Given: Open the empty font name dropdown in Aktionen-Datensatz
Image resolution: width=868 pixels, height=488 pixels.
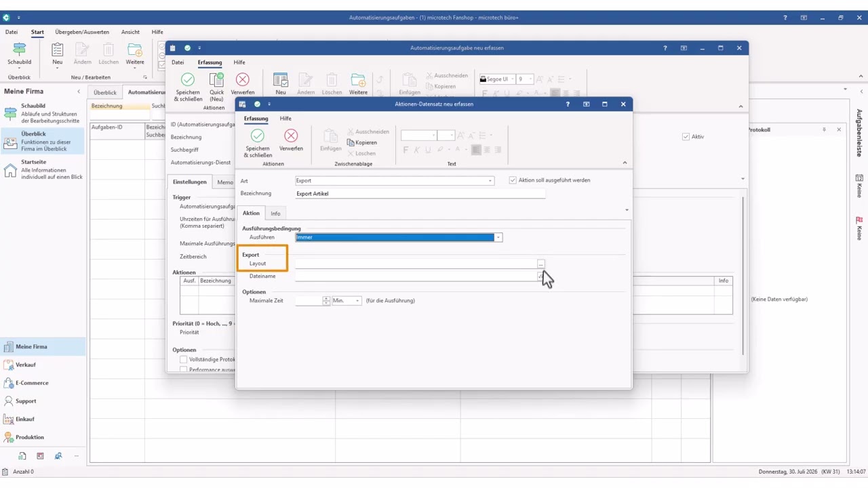Looking at the screenshot, I should point(433,136).
